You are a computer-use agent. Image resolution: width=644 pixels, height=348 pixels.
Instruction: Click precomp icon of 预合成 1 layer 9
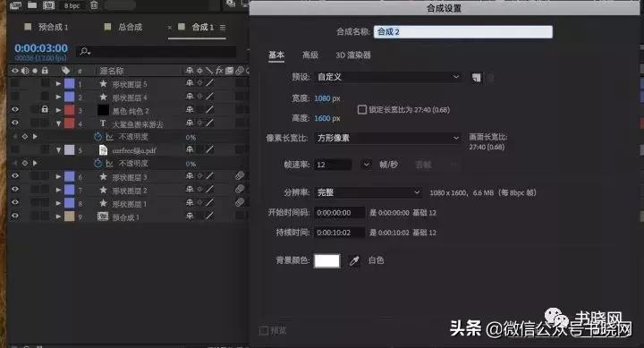pos(103,216)
